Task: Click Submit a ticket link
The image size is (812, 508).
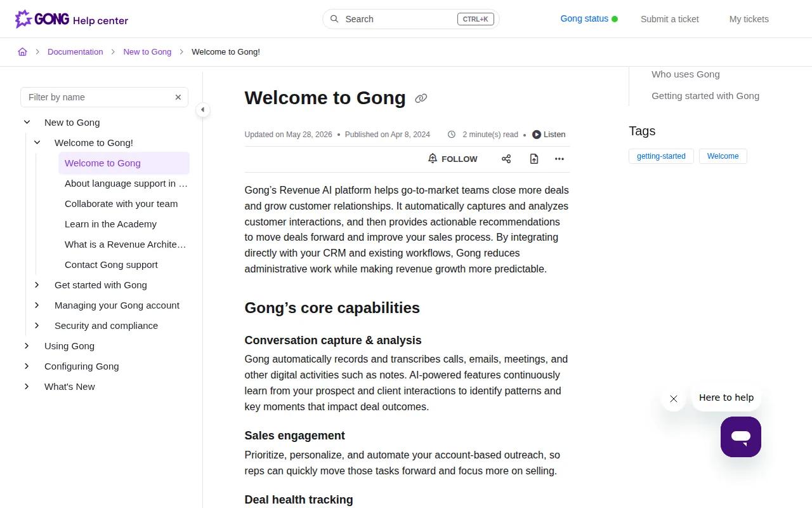Action: [x=670, y=19]
